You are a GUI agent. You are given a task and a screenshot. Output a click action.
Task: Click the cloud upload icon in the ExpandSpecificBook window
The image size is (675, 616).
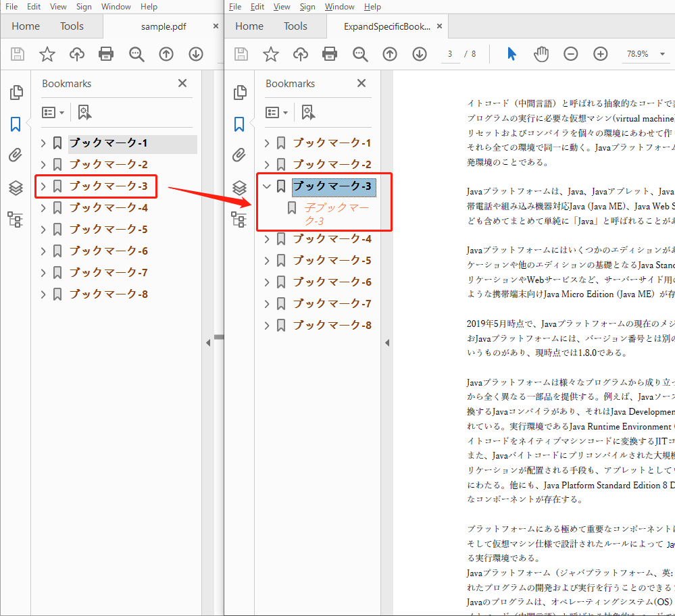[x=301, y=54]
